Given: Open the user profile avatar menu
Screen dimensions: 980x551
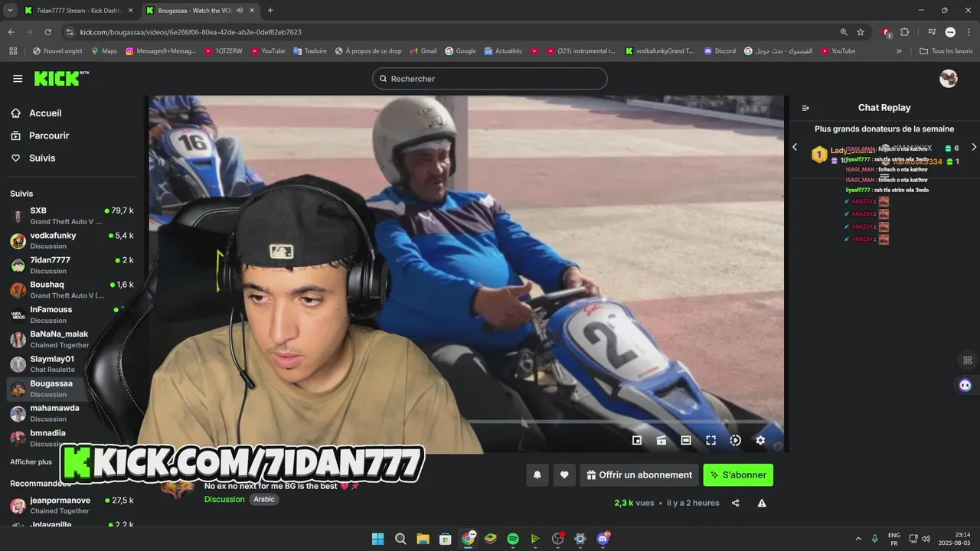Looking at the screenshot, I should click(949, 79).
